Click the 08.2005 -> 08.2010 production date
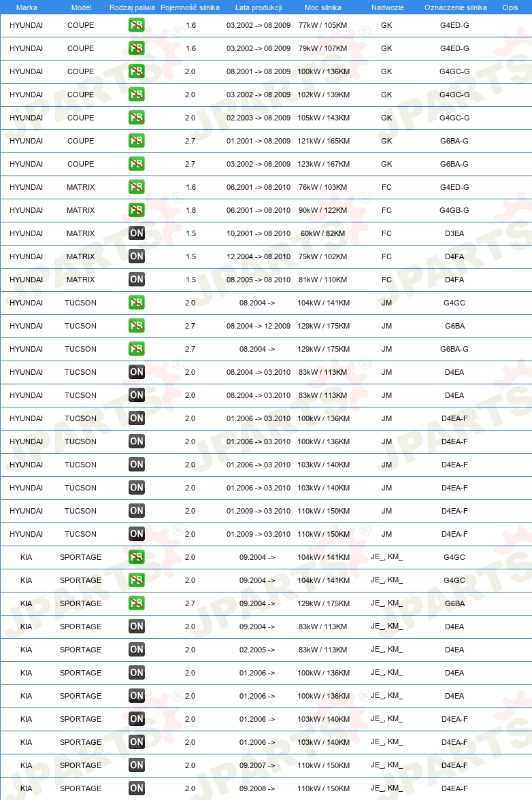532x800 pixels. point(259,279)
